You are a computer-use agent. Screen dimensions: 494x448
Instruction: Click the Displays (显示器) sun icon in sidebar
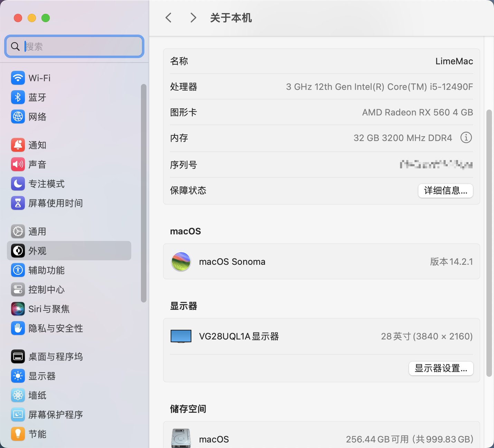[x=18, y=376]
